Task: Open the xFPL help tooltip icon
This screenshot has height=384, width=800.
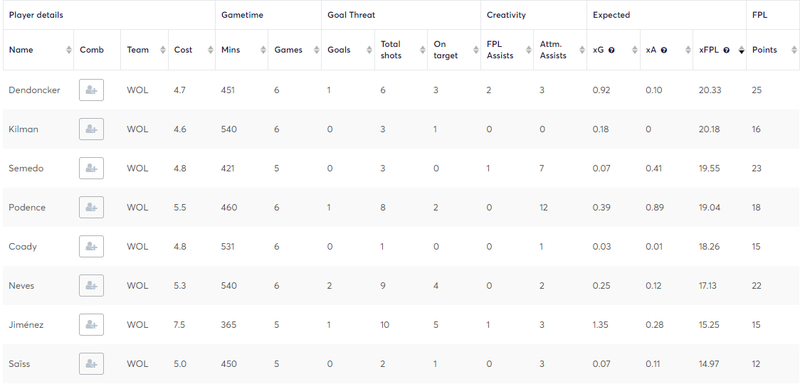Action: (726, 50)
